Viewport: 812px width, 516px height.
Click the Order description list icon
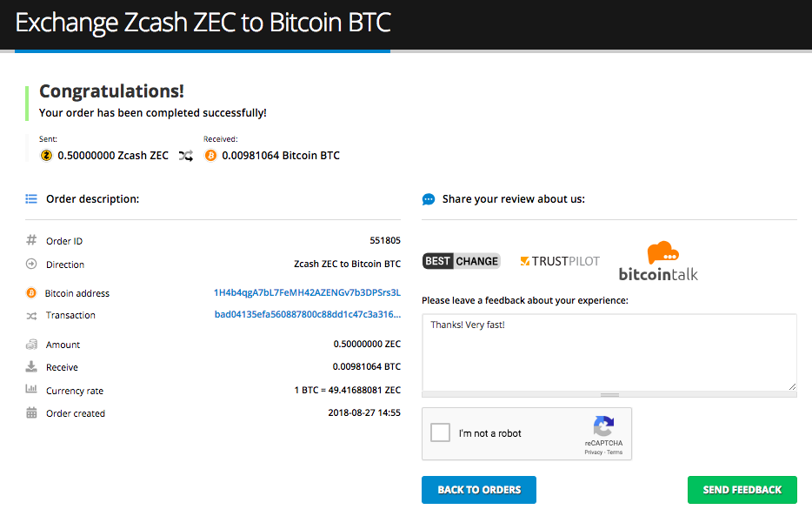(31, 199)
